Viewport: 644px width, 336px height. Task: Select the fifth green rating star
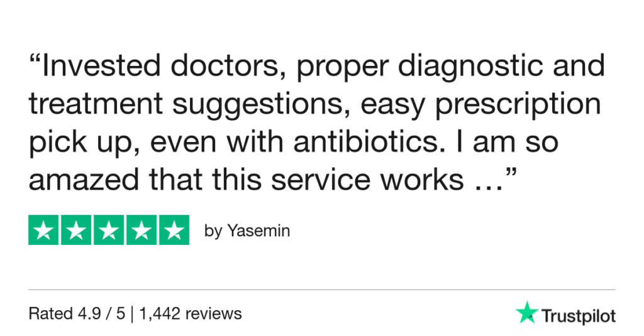click(174, 230)
